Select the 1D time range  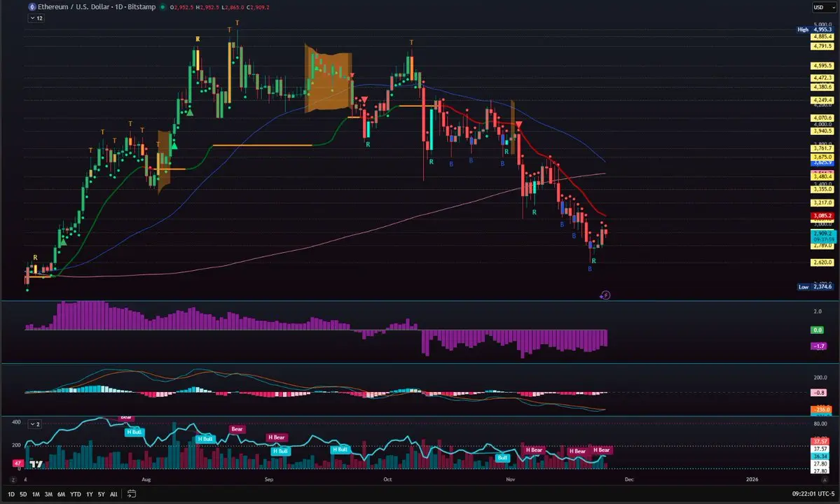[x=11, y=494]
